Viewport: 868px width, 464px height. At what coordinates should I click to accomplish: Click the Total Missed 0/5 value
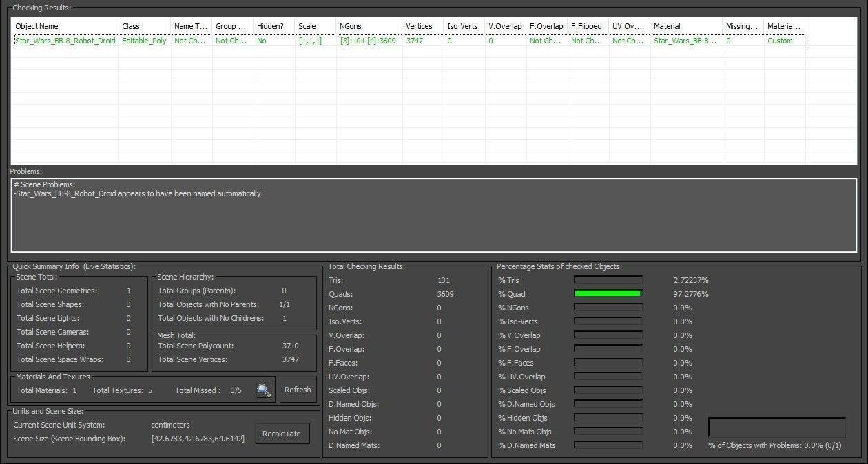tap(236, 390)
